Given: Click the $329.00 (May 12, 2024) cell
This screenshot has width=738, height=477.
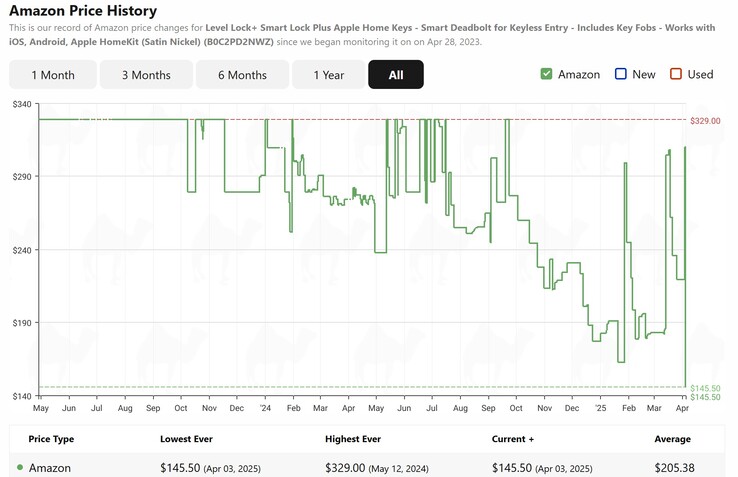Looking at the screenshot, I should [377, 468].
